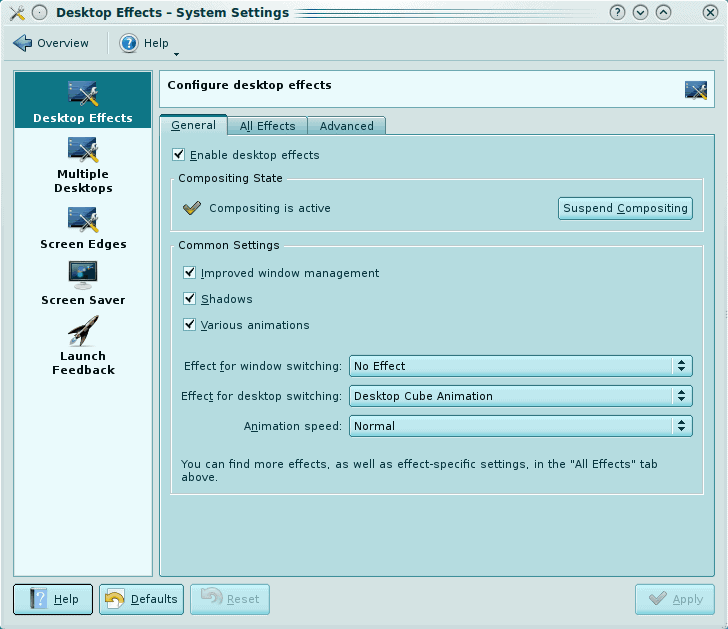Click the title bar context help question icon

[617, 13]
